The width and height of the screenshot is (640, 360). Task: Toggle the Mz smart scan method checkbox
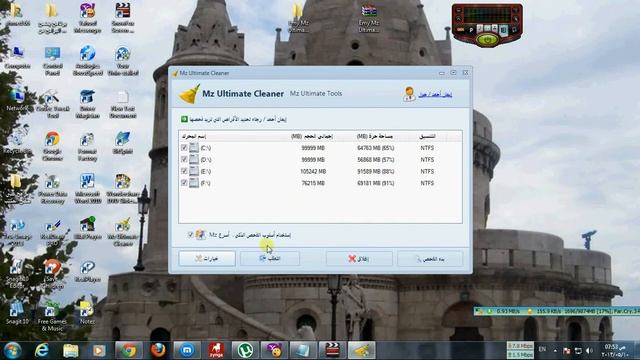pyautogui.click(x=190, y=235)
